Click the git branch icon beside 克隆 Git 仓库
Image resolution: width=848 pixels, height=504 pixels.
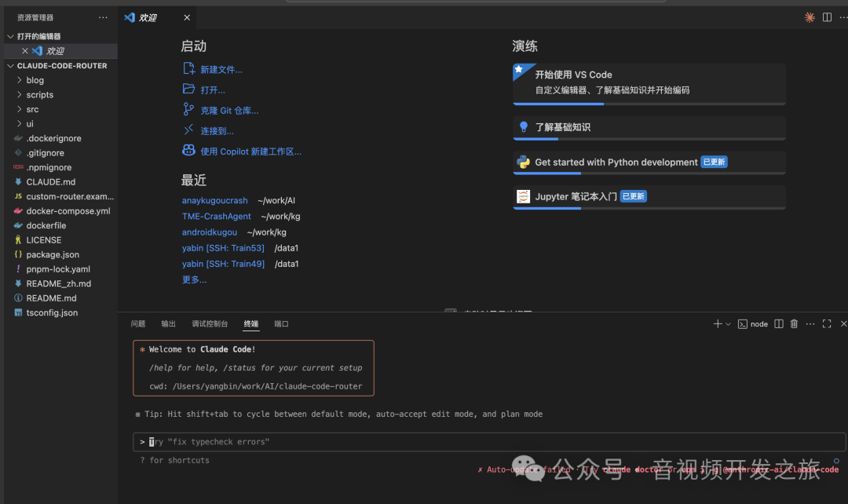point(188,109)
